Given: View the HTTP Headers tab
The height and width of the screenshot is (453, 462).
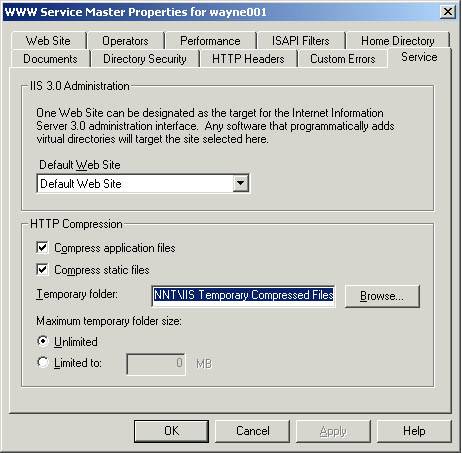Looking at the screenshot, I should tap(248, 59).
